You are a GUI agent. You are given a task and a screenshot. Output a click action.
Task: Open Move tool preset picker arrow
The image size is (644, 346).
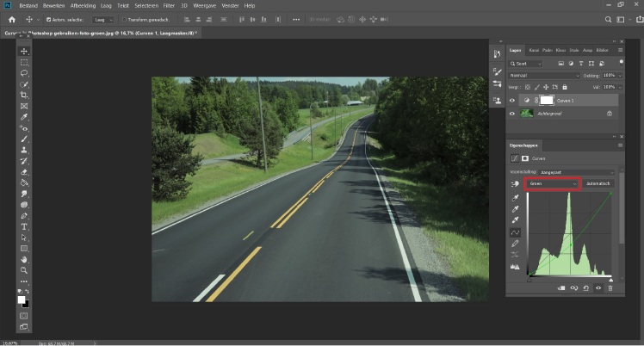click(38, 20)
